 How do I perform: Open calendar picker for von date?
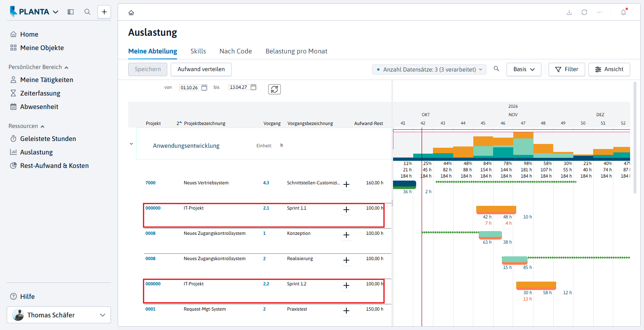[x=204, y=88]
